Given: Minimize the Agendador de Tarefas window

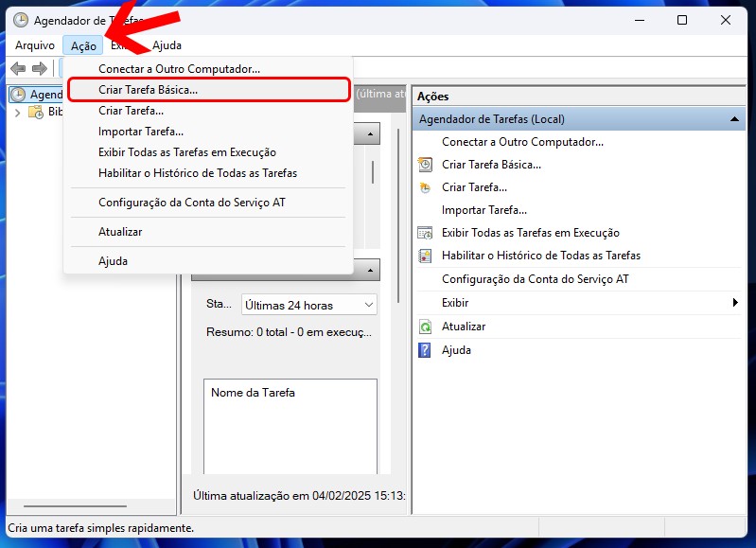Looking at the screenshot, I should point(640,20).
